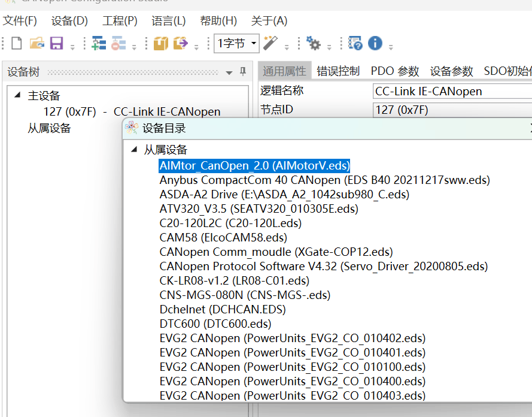Click the blue info icon
Image resolution: width=532 pixels, height=417 pixels.
pyautogui.click(x=375, y=44)
